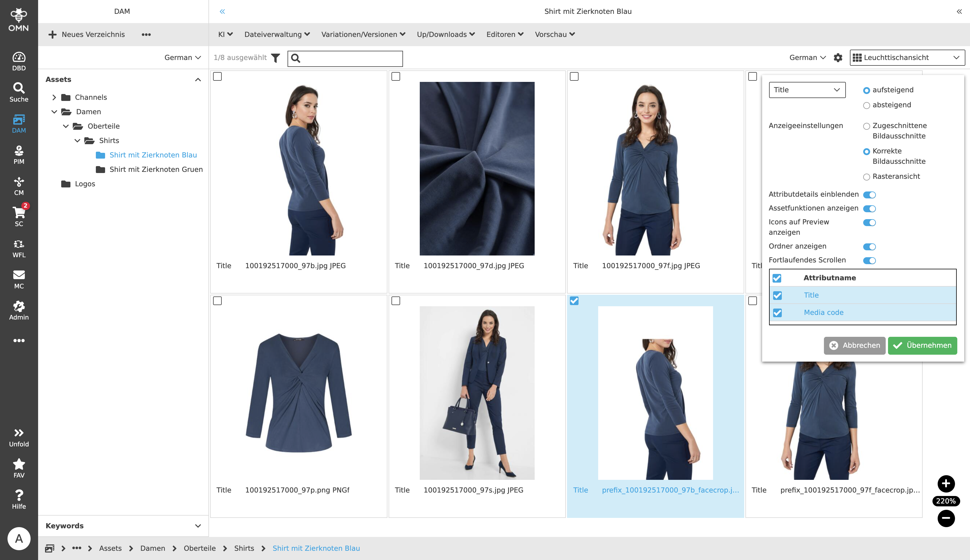Screen dimensions: 970x560
Task: Open the Dateiverwaltung menu
Action: 277,34
